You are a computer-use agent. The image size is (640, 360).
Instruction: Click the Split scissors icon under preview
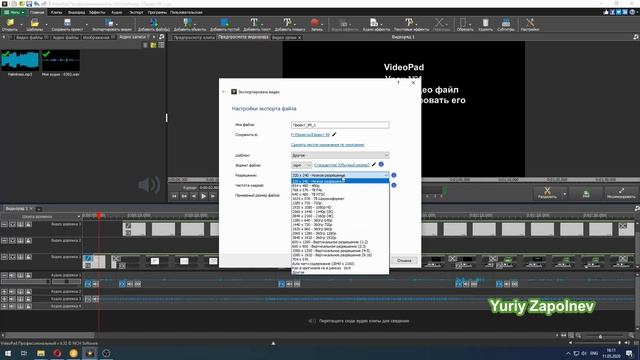[547, 192]
